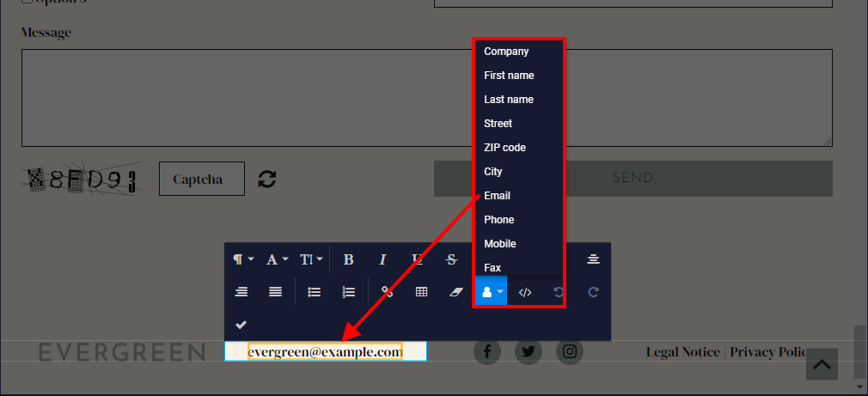The image size is (868, 396).
Task: Open the Legal Notice link
Action: tap(682, 351)
